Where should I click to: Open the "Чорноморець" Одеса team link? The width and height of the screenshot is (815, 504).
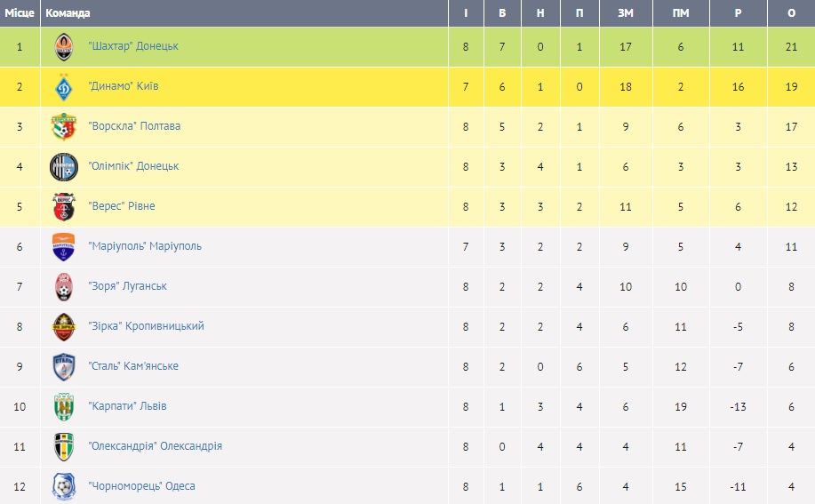141,486
